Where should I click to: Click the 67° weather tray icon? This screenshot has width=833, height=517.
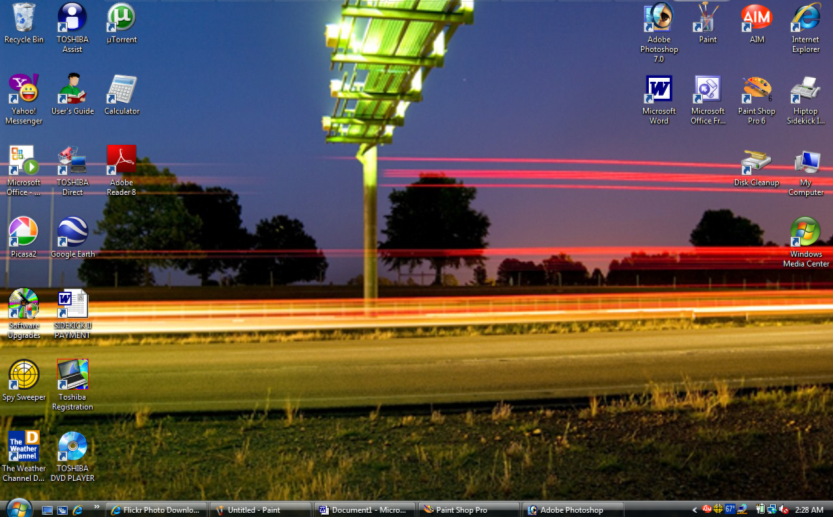click(x=730, y=509)
